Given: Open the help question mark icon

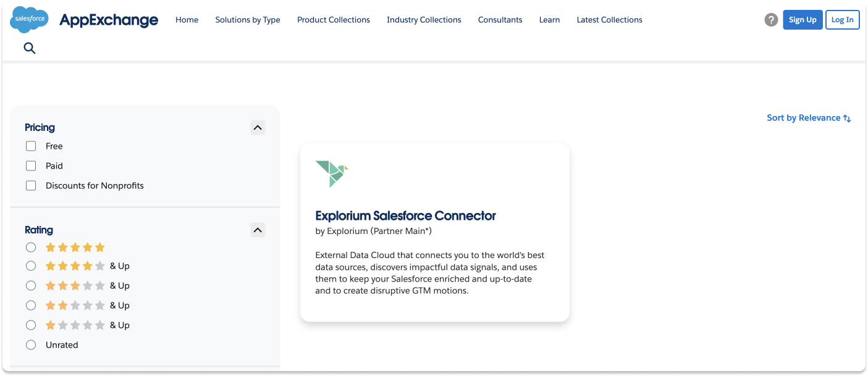Looking at the screenshot, I should coord(770,19).
